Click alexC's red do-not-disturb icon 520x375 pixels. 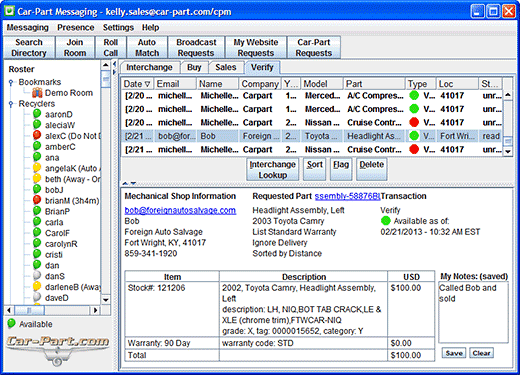[37, 135]
